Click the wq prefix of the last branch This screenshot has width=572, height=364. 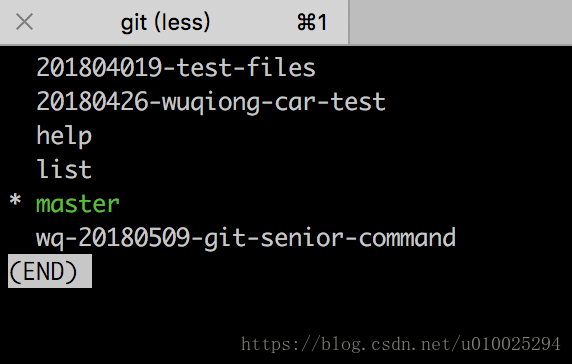[x=50, y=240]
